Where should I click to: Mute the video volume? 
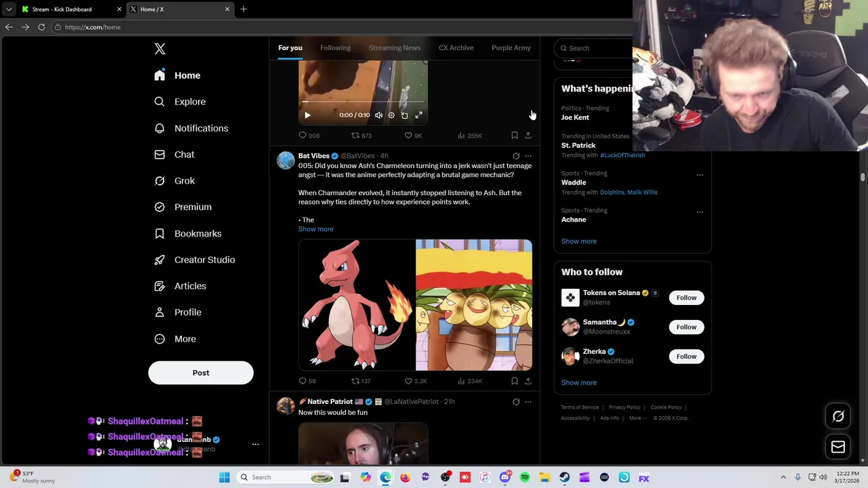[x=378, y=115]
